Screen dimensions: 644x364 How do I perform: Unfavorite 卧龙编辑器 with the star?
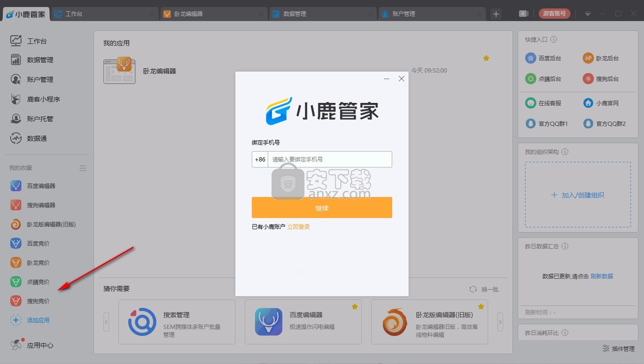point(486,58)
